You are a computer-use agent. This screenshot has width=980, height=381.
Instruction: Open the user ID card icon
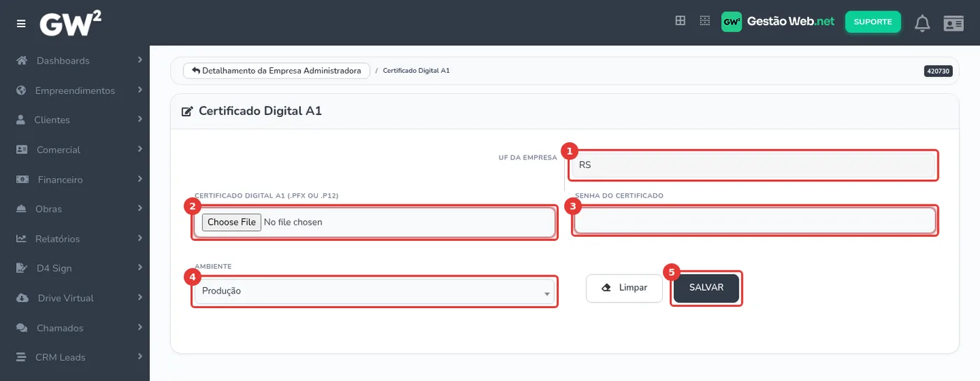pyautogui.click(x=953, y=24)
